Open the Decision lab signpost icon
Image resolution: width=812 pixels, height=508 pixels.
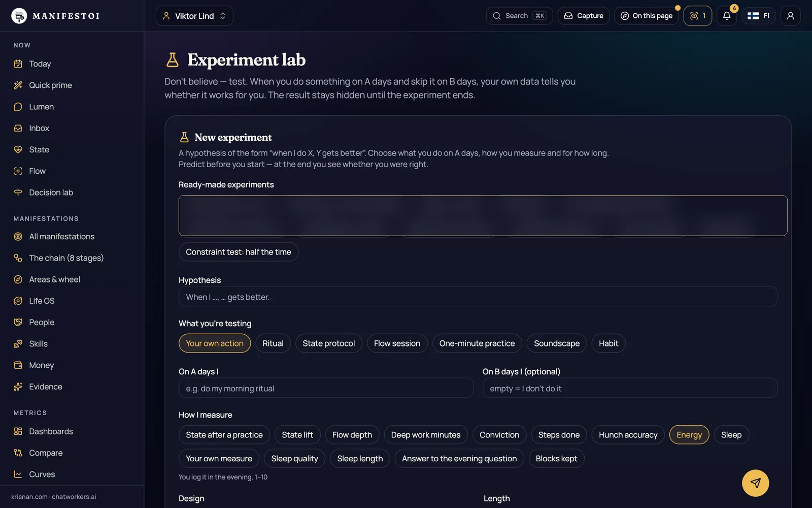pyautogui.click(x=18, y=193)
